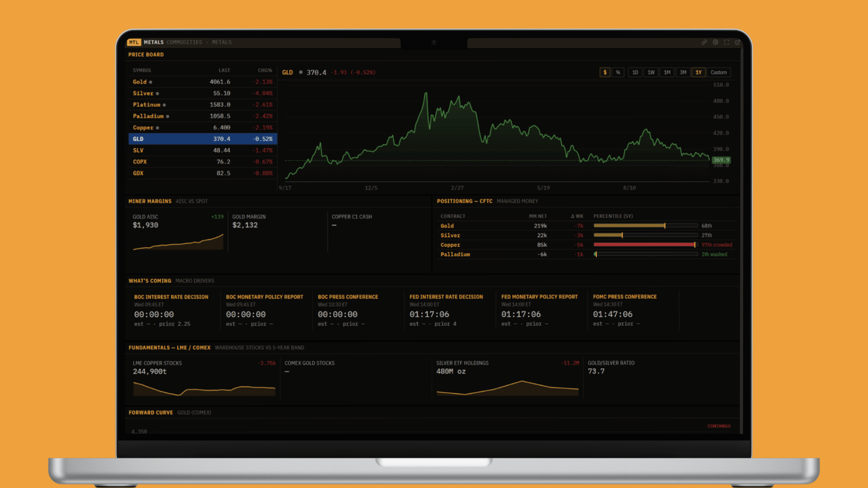Screen dimensions: 868x488
Task: Click the pop-out external window icon
Action: [738, 42]
